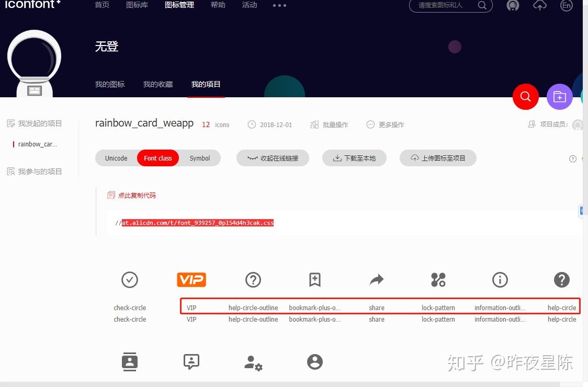This screenshot has width=588, height=387.
Task: Select the Symbol mode
Action: 199,158
